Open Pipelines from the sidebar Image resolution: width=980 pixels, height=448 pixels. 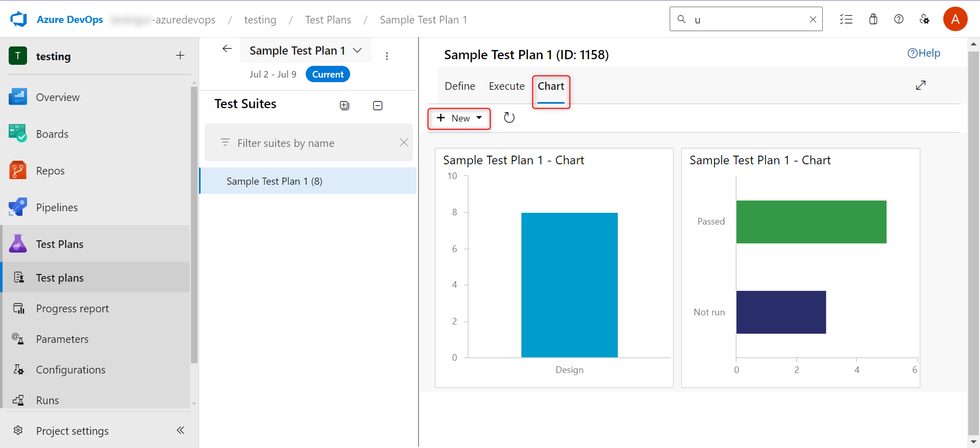click(x=57, y=208)
